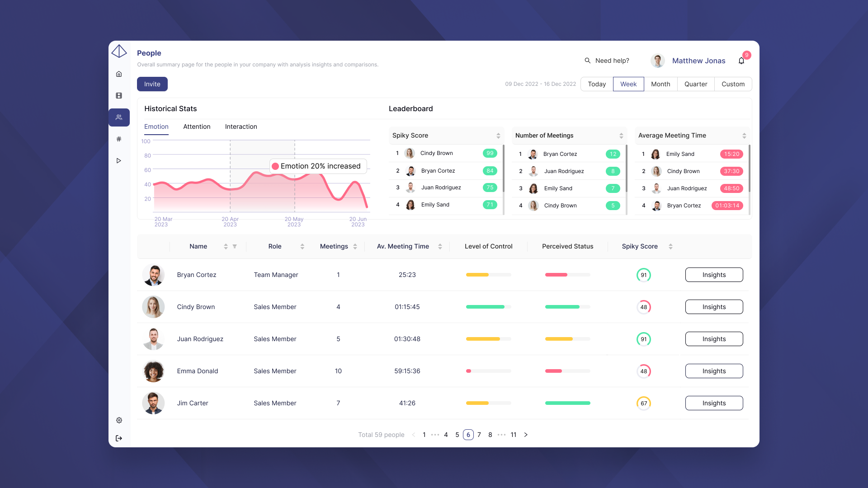Switch to Interaction tab in Historical Stats
The image size is (868, 488).
241,127
